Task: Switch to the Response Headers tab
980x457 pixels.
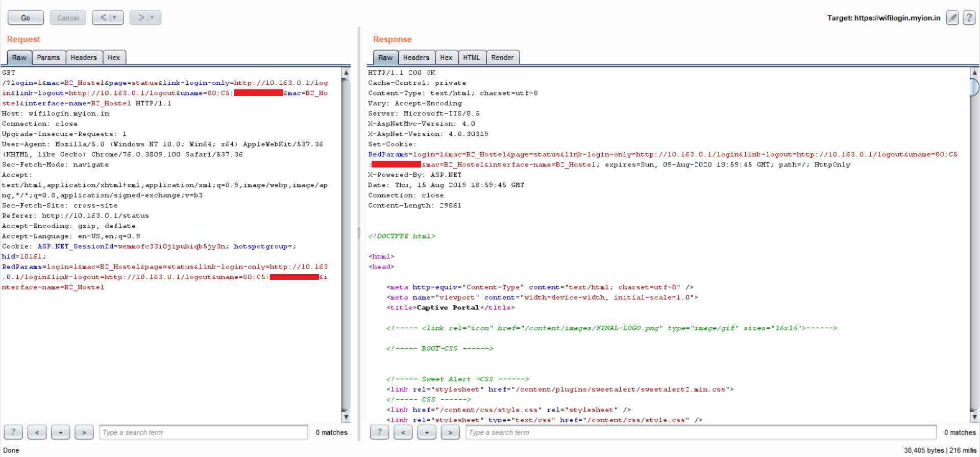Action: (416, 58)
